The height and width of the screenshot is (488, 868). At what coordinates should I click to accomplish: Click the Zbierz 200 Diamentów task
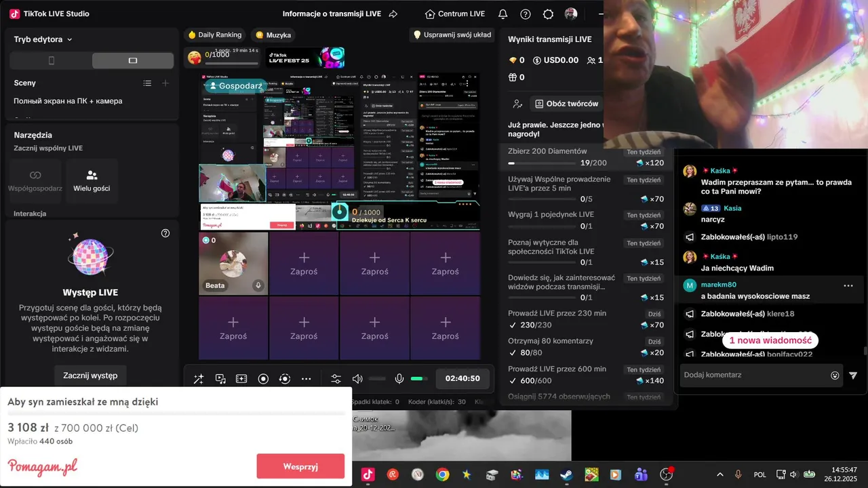587,157
